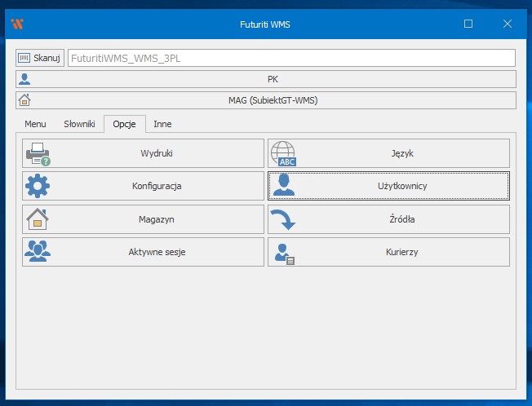
Task: Select the Inne tab
Action: click(162, 124)
